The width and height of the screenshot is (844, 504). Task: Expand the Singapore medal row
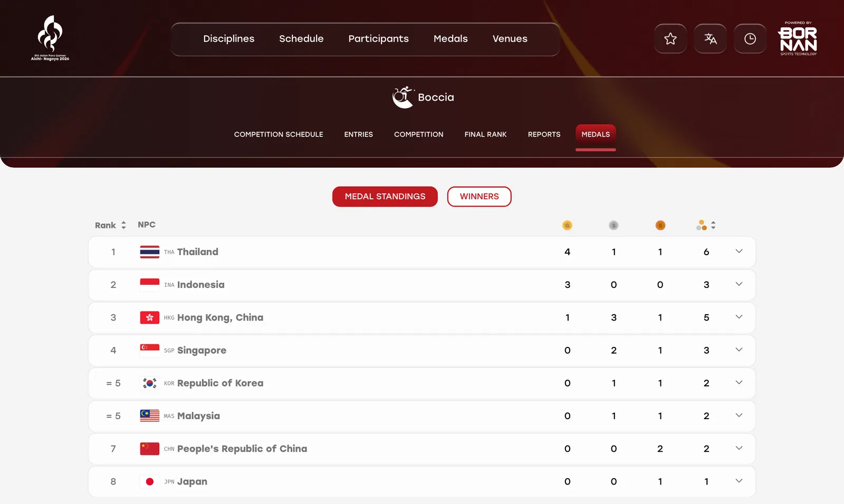739,350
